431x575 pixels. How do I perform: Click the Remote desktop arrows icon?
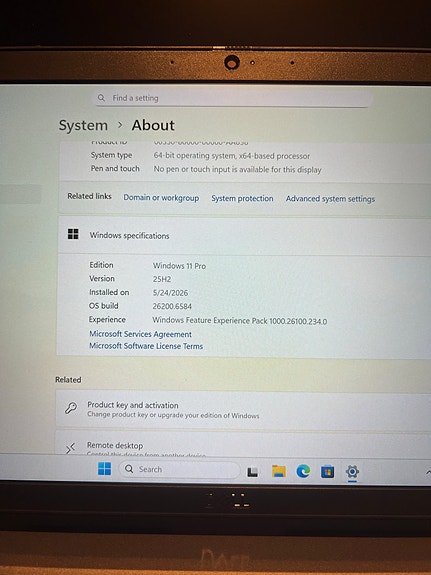pos(70,448)
